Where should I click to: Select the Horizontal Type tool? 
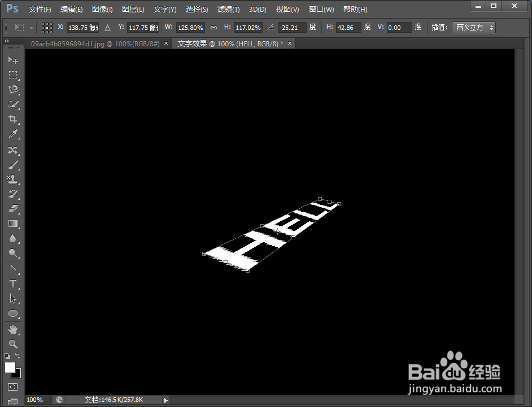click(x=13, y=284)
